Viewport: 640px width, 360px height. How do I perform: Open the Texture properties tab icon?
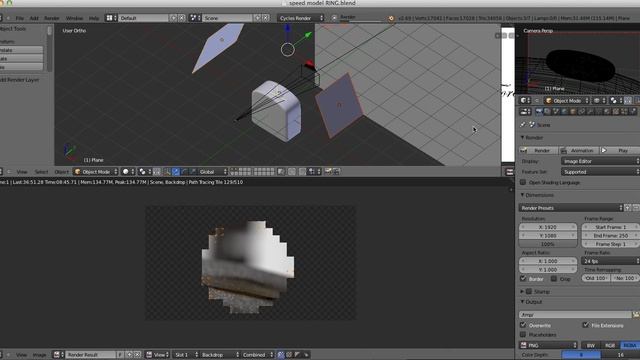[x=616, y=111]
